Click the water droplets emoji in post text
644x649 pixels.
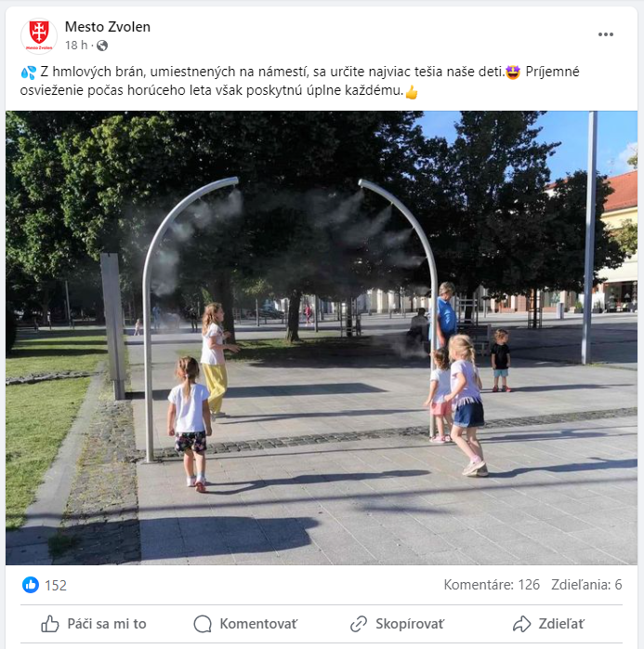tap(28, 73)
